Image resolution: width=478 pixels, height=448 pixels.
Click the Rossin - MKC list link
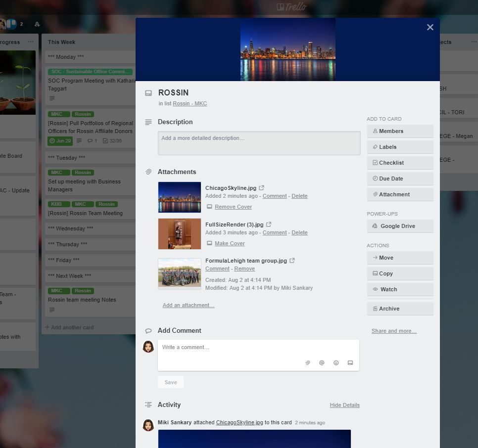coord(190,103)
